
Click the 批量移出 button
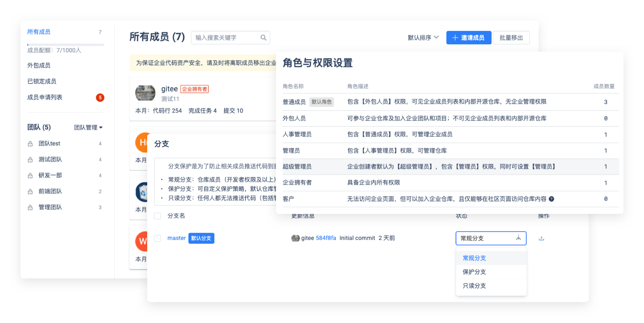pyautogui.click(x=511, y=38)
